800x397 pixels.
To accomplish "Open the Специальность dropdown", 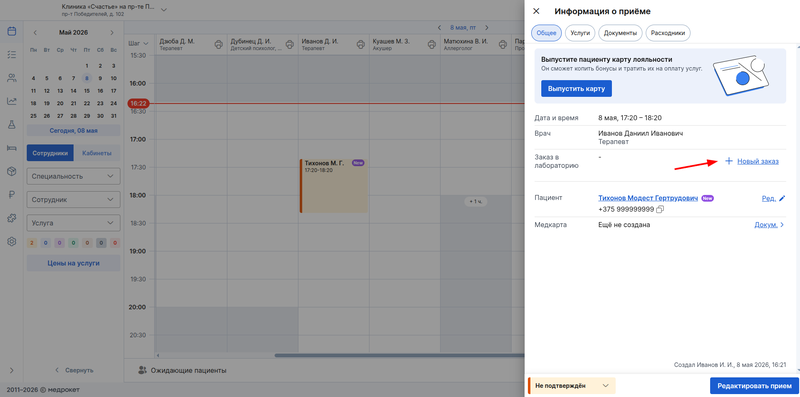I will [73, 176].
